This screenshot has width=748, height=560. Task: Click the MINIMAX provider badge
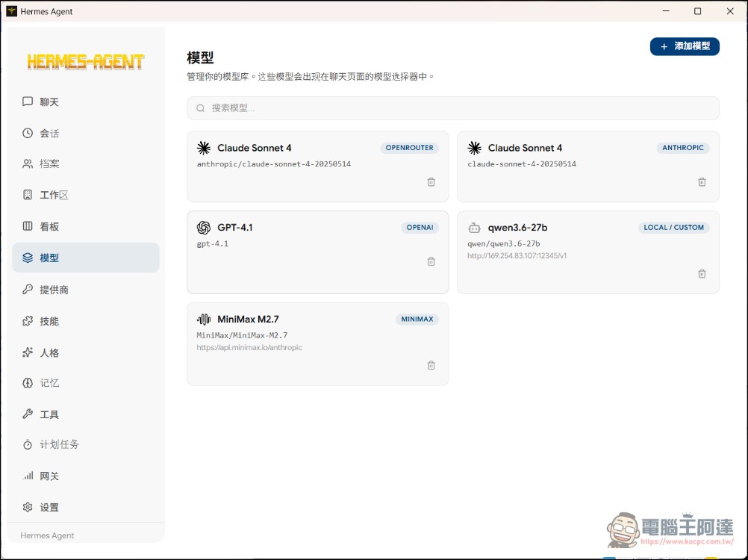point(417,319)
